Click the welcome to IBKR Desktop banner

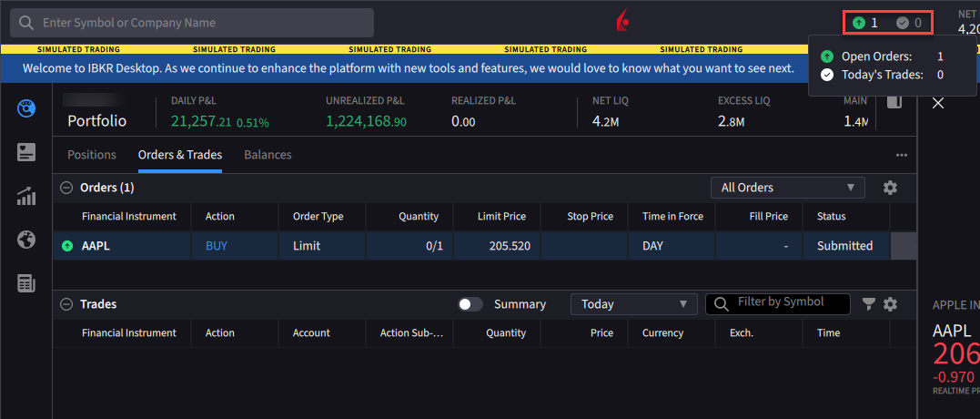[409, 68]
